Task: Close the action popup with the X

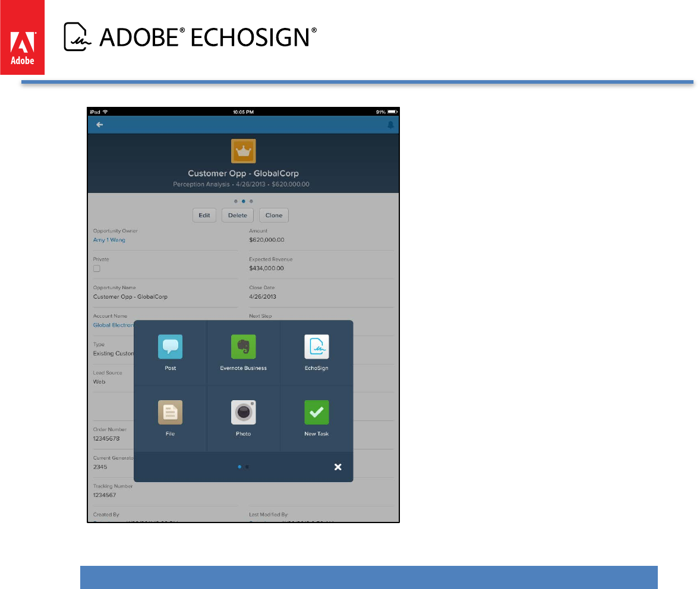Action: pos(338,467)
